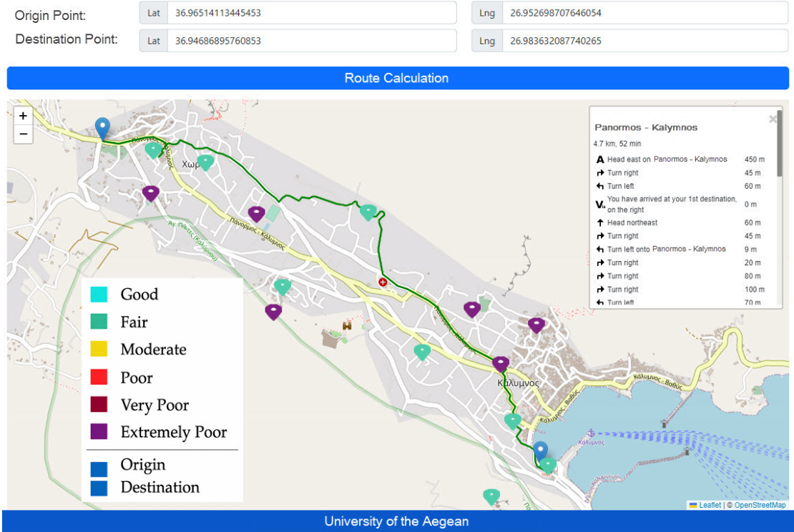The image size is (794, 532).
Task: Select the "Turn left onto Panormos - Kalymnos" step
Action: (680, 250)
